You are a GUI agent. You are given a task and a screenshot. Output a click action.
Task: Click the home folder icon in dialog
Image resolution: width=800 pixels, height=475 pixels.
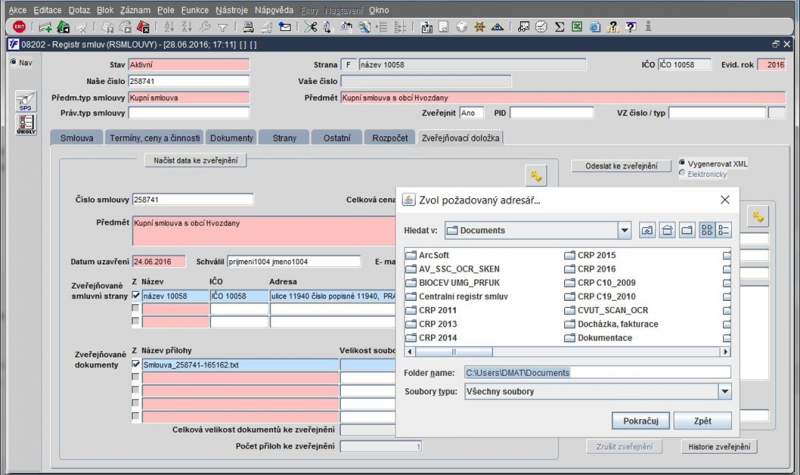[x=667, y=230]
